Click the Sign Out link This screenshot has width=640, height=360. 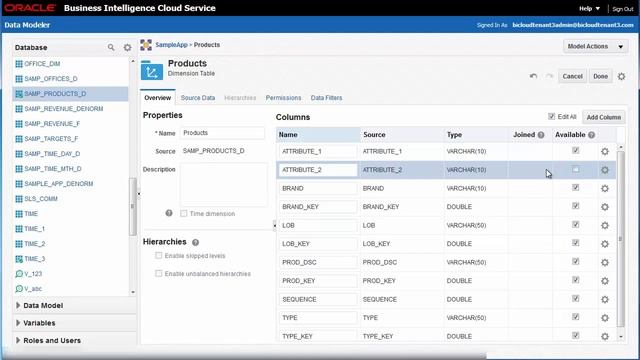tap(622, 9)
